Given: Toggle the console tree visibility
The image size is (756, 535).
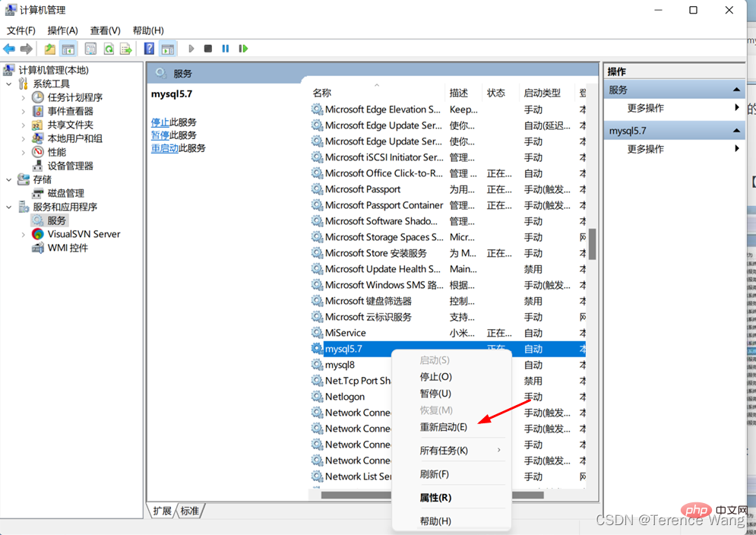Looking at the screenshot, I should click(67, 48).
